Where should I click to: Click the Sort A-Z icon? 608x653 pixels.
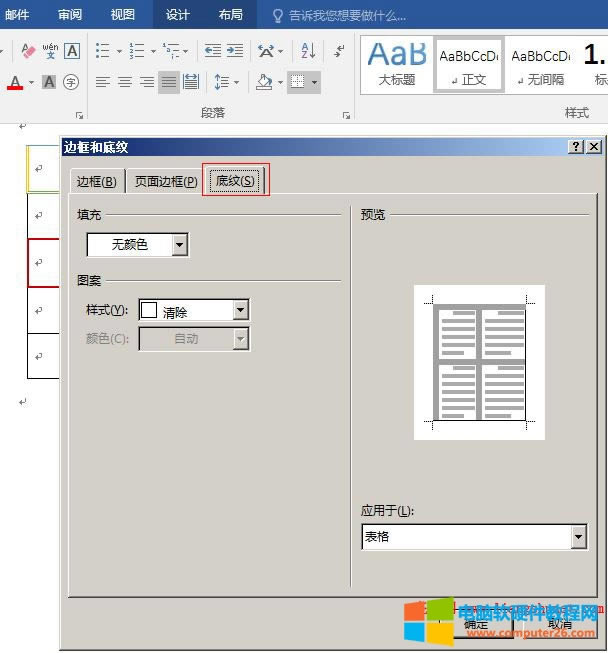point(308,51)
